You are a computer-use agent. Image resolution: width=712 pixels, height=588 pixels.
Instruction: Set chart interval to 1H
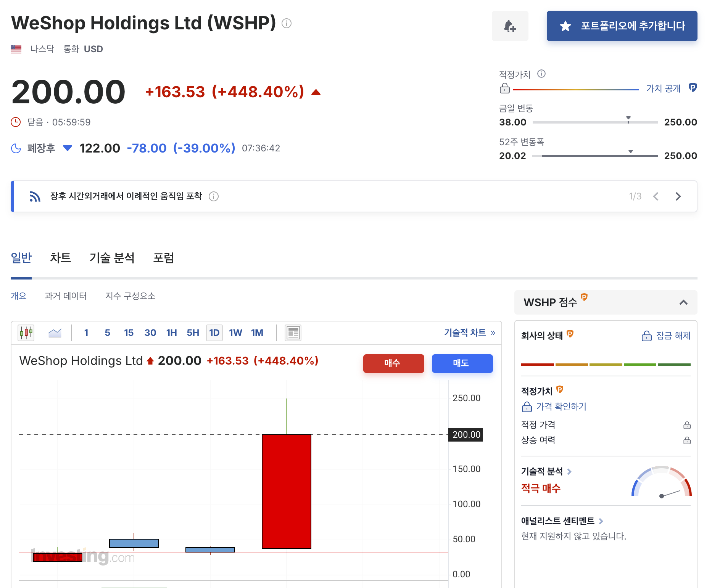[x=172, y=333]
